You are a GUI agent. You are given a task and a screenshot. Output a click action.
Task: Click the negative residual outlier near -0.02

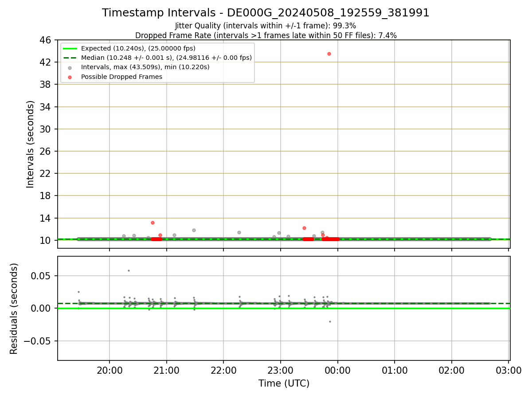click(x=330, y=321)
